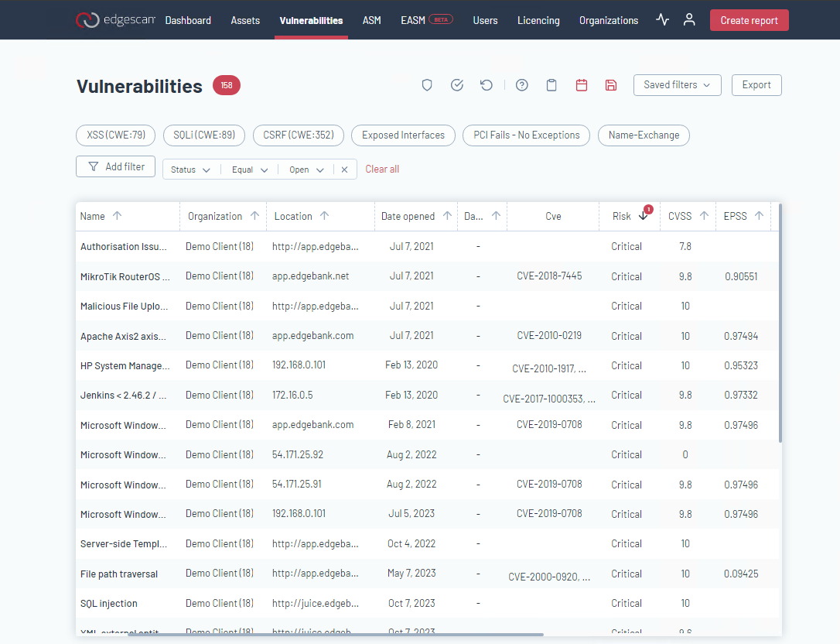This screenshot has width=840, height=644.
Task: Expand the Status filter dropdown
Action: click(190, 169)
